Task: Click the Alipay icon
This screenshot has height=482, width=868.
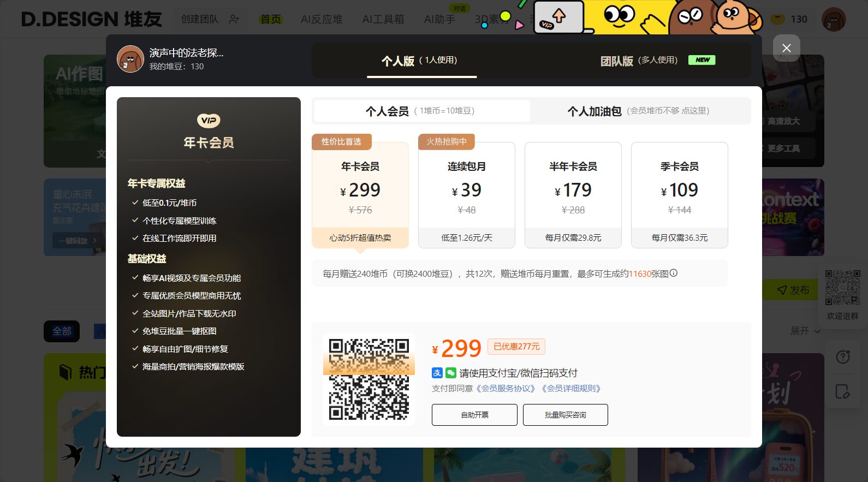Action: [437, 373]
